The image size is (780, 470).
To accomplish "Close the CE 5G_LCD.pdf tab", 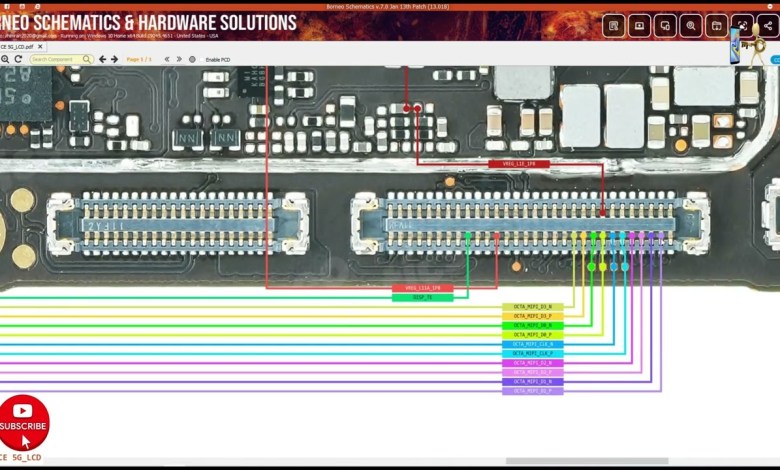I will pos(40,47).
